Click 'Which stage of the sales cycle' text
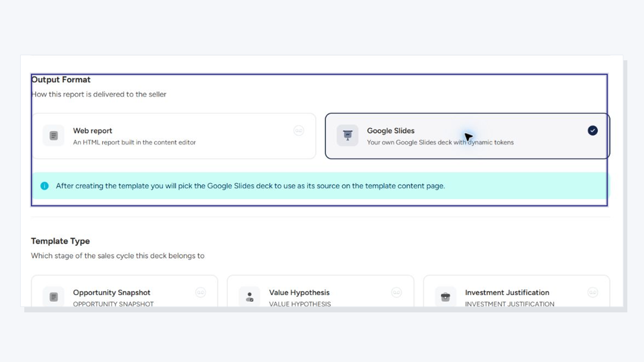 118,256
